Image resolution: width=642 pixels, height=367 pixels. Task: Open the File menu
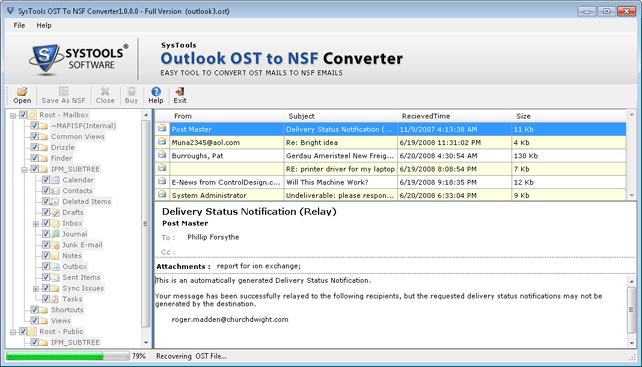19,25
